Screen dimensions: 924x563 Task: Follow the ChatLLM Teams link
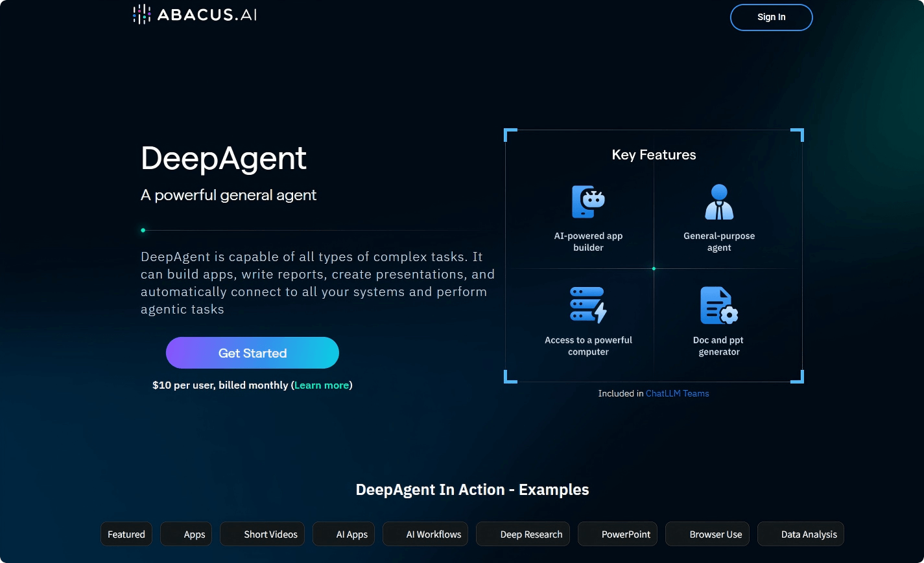tap(677, 393)
